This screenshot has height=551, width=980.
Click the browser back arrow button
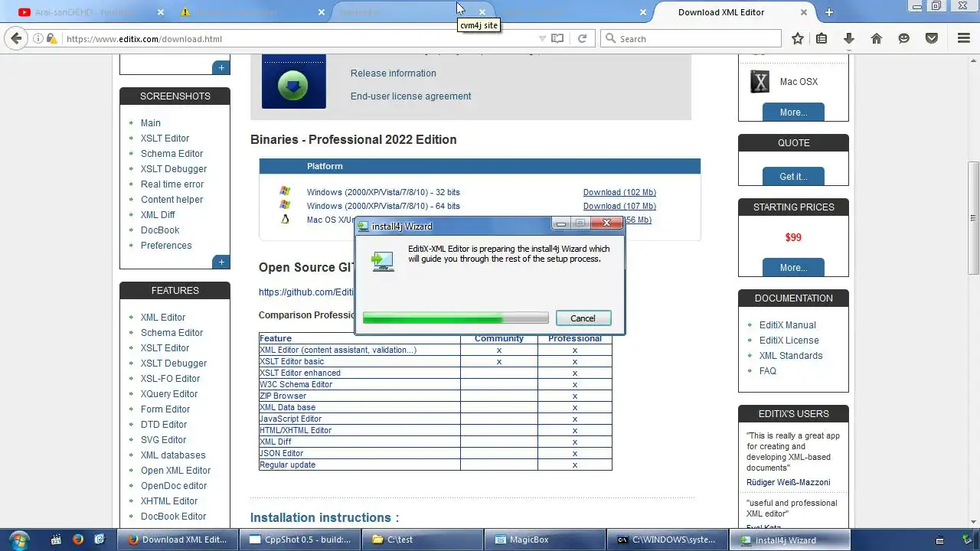coord(17,38)
